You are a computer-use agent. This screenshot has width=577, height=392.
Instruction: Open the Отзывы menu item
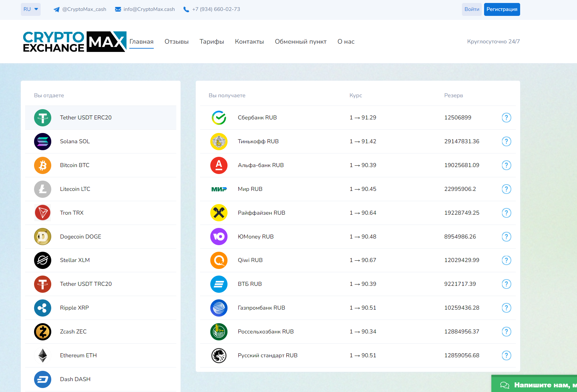(177, 42)
